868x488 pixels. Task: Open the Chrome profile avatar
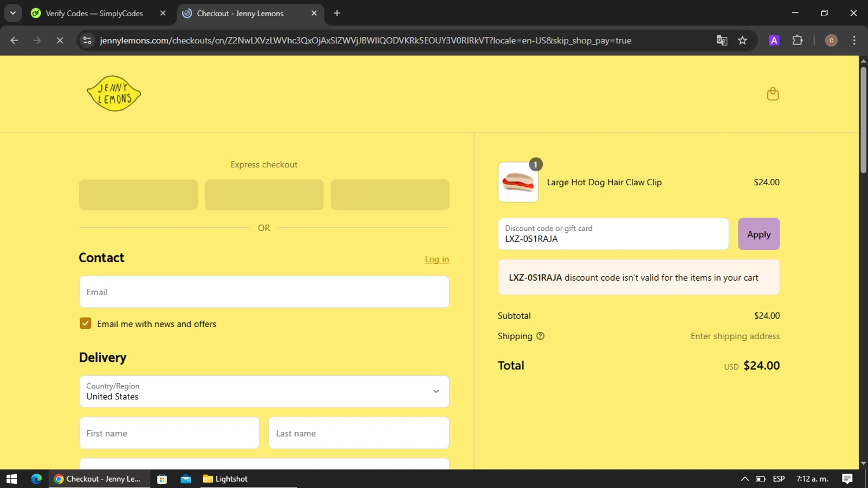coord(831,41)
